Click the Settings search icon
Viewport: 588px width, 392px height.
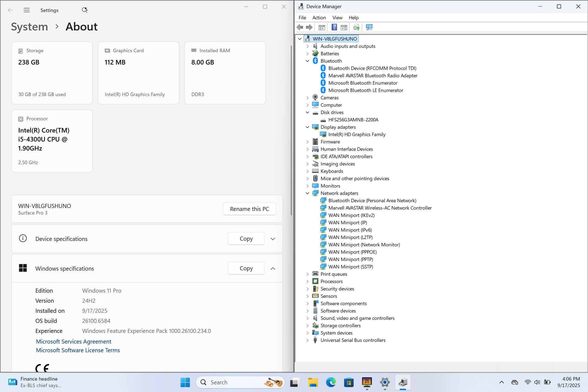85,10
